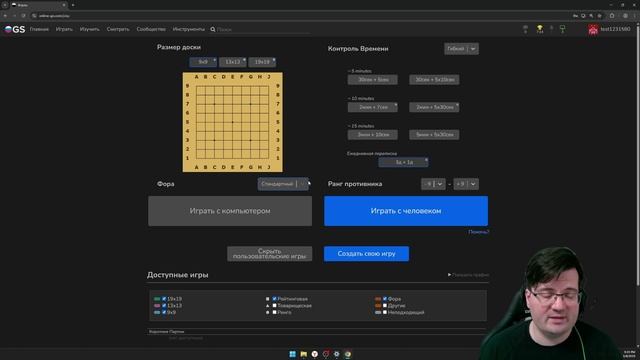Check the Товарищеская filter checkbox
The height and width of the screenshot is (360, 640).
[x=275, y=305]
